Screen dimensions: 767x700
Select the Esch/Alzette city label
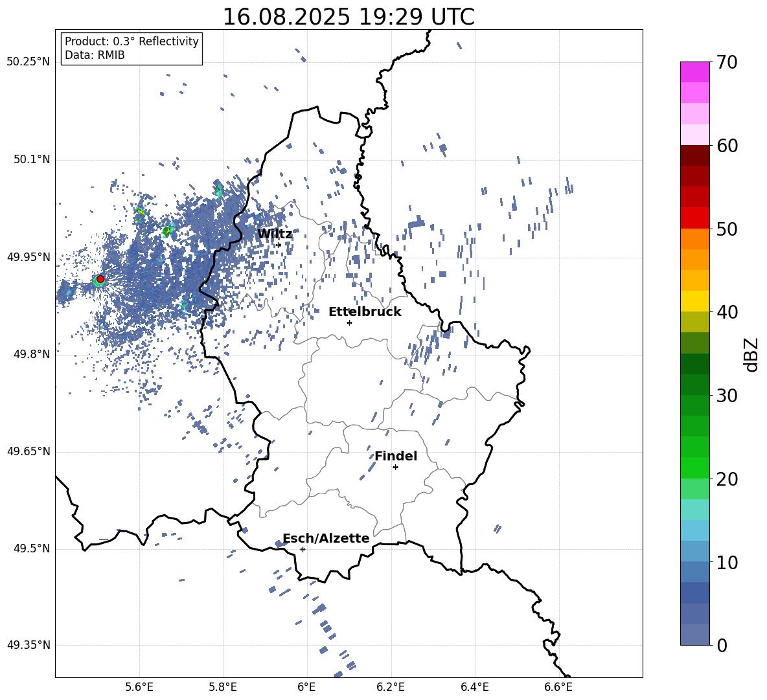pyautogui.click(x=326, y=539)
